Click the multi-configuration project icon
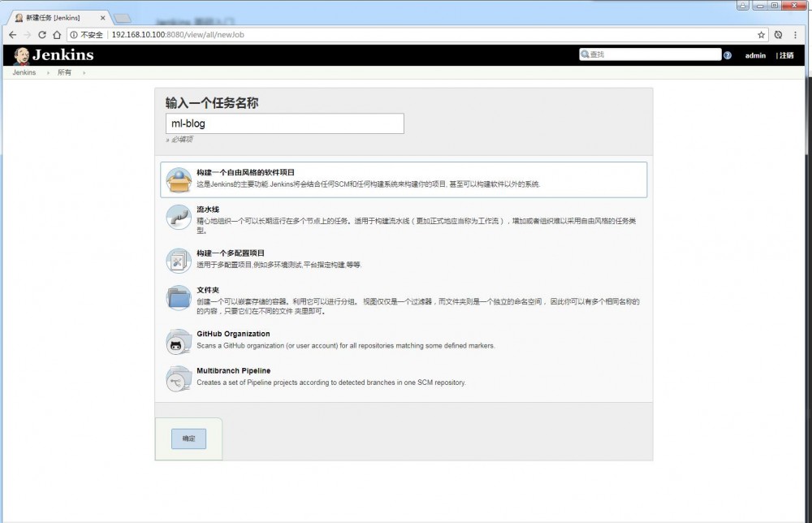Screen dimensions: 812x523 click(179, 259)
